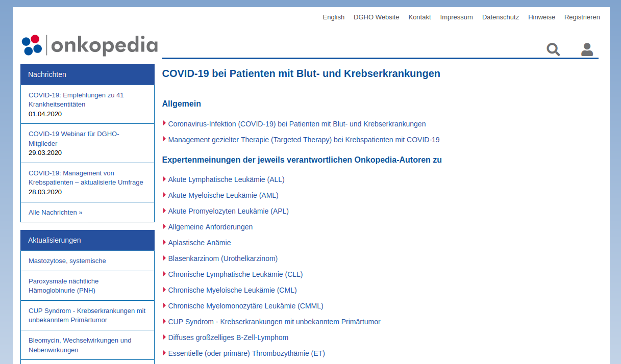Open Bleomycin, Wechselwirkungen und Nebenwirkungen update
This screenshot has width=621, height=364.
pos(80,345)
